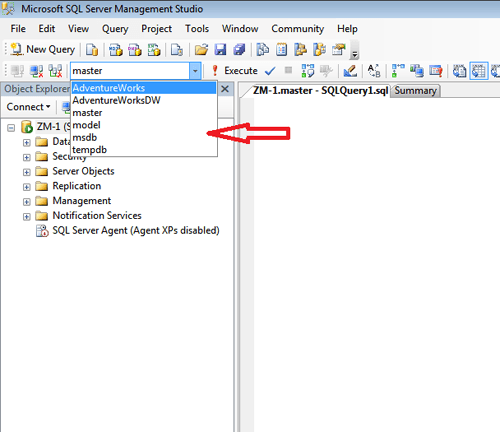The height and width of the screenshot is (432, 500).
Task: Click the Disconnect toolbar icon
Action: pos(36,71)
